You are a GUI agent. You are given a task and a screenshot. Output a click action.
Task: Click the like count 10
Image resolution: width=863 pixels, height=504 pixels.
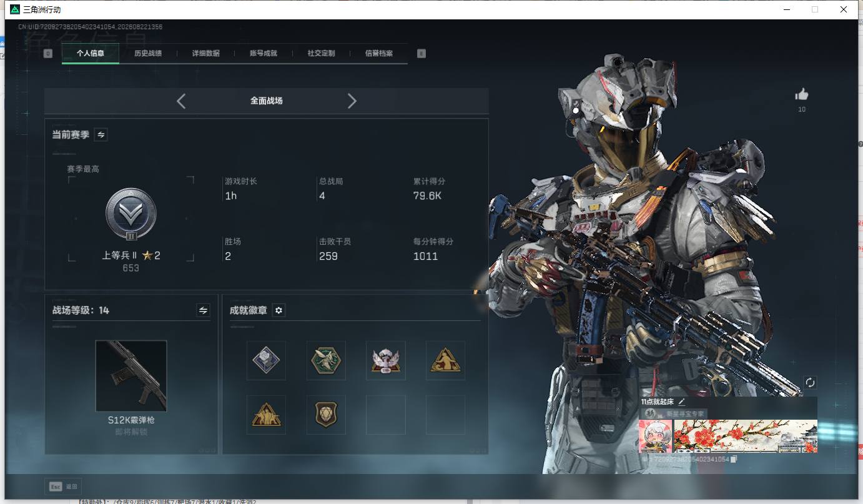(x=802, y=110)
